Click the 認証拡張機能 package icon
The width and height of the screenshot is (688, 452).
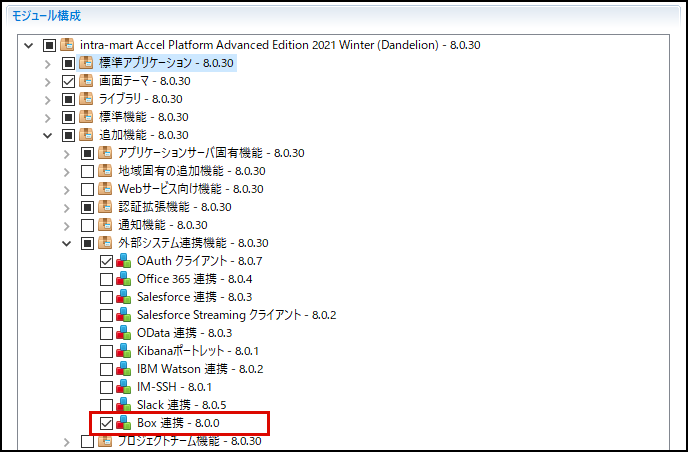coord(105,207)
